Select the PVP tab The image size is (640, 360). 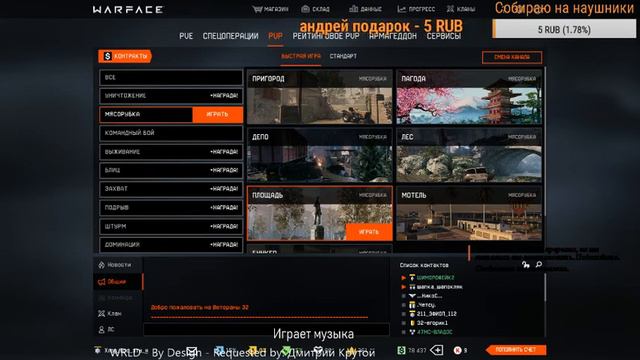[276, 36]
